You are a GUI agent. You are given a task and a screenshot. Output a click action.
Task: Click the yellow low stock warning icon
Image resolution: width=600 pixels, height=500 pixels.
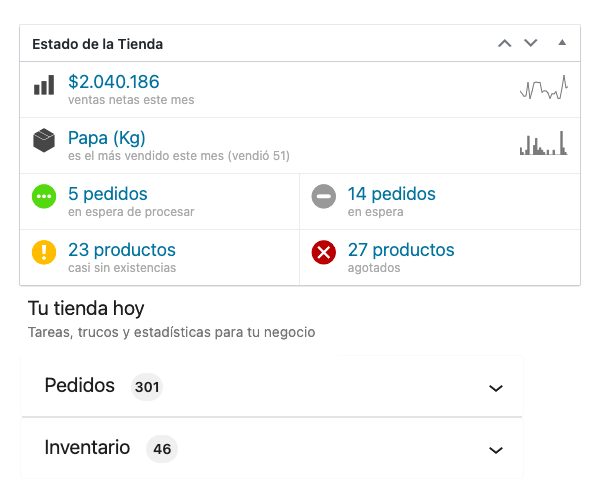click(x=43, y=253)
